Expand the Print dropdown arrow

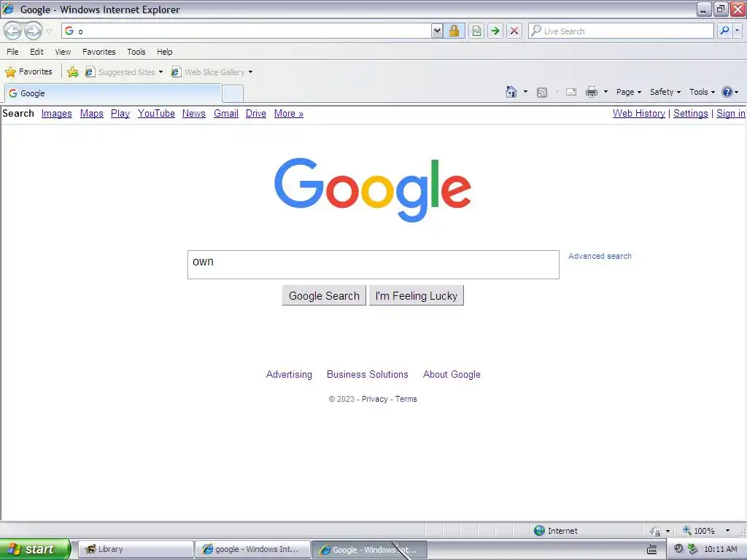coord(605,92)
